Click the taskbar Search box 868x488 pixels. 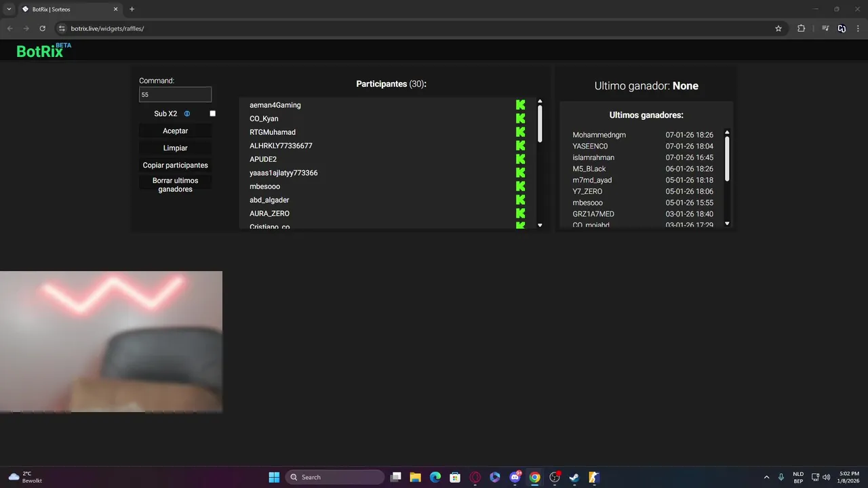(x=335, y=477)
